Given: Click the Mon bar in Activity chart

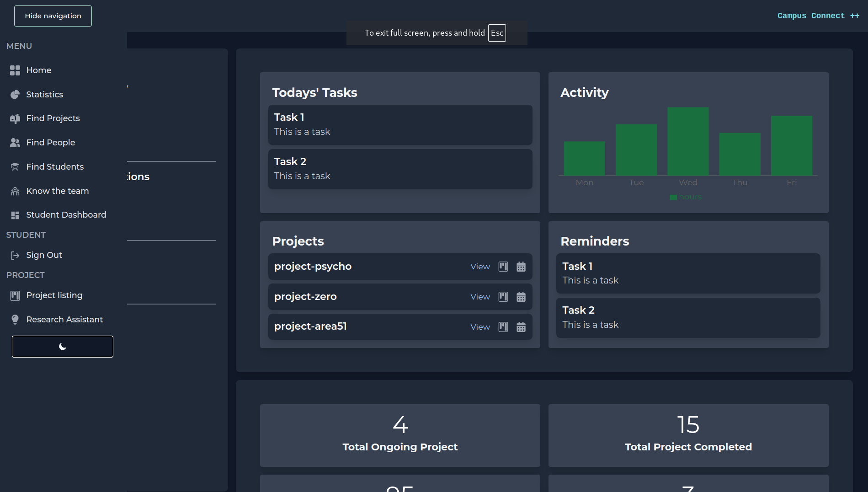Looking at the screenshot, I should (x=584, y=158).
